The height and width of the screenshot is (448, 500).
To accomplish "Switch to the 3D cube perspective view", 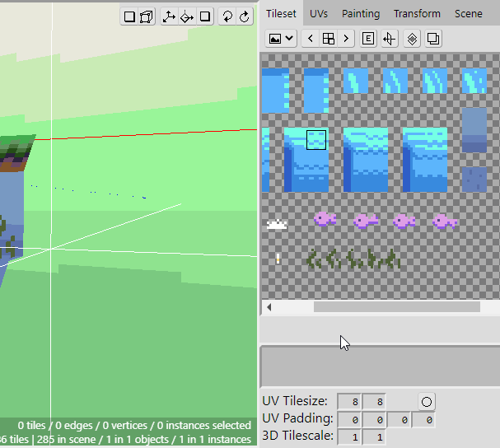I will [x=147, y=16].
